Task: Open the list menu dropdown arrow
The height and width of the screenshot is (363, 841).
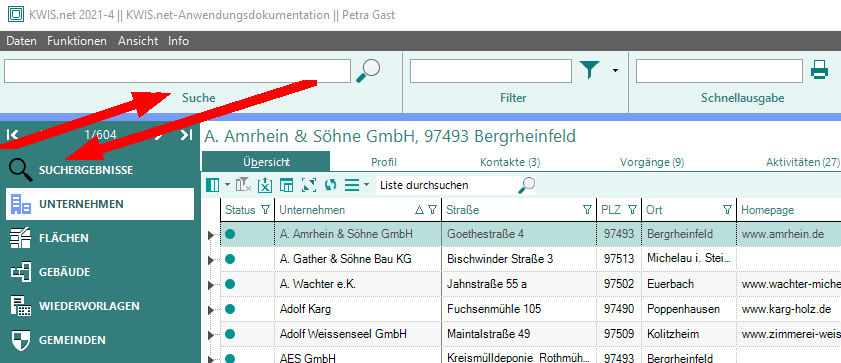Action: [x=366, y=185]
